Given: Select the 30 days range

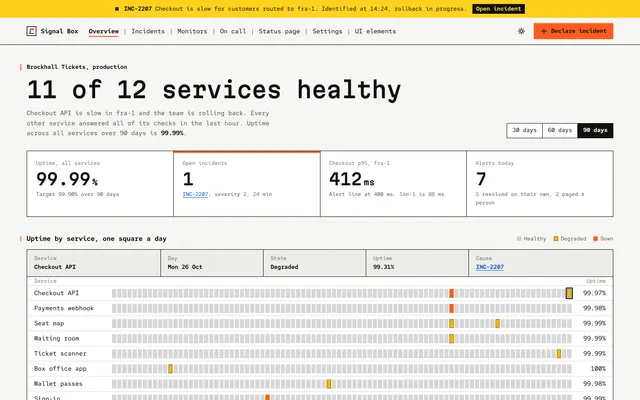Looking at the screenshot, I should pyautogui.click(x=524, y=130).
